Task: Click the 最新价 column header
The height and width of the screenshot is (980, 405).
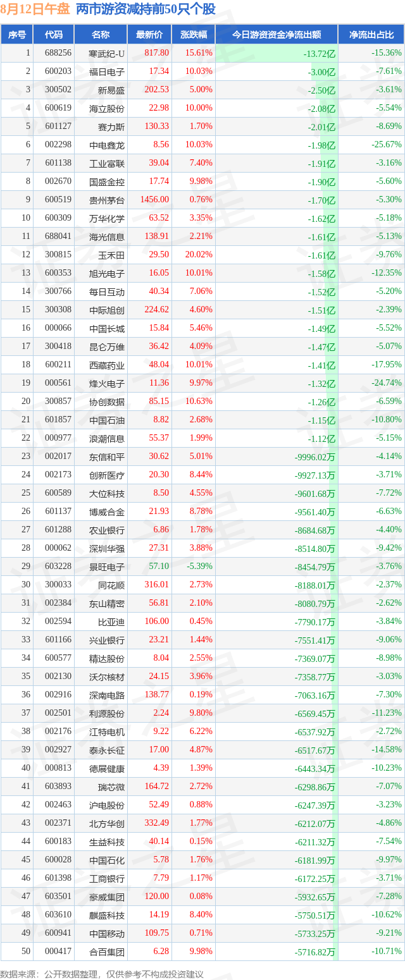Action: pyautogui.click(x=149, y=35)
